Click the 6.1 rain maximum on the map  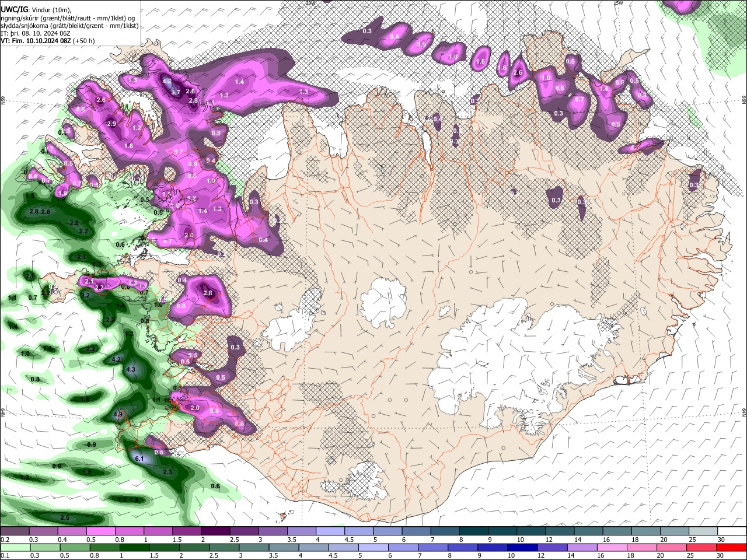(139, 459)
